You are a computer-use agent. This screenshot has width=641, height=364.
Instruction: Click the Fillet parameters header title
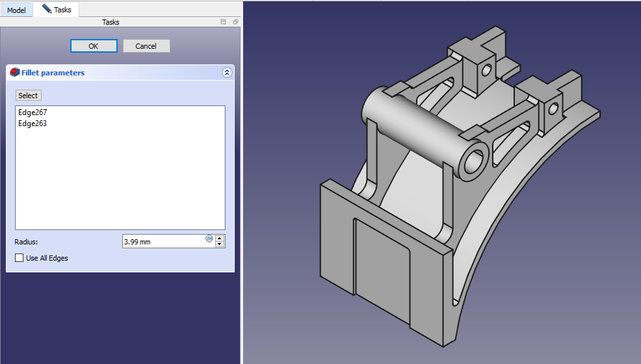(x=53, y=73)
